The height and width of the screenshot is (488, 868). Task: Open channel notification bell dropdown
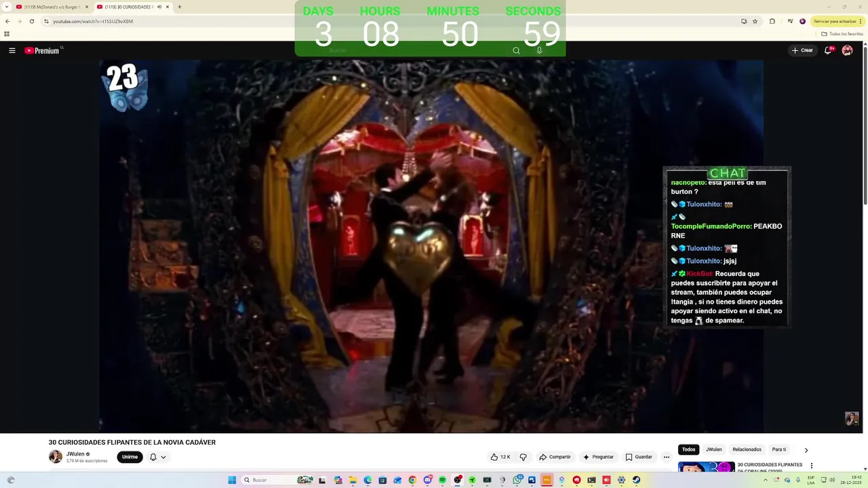158,457
